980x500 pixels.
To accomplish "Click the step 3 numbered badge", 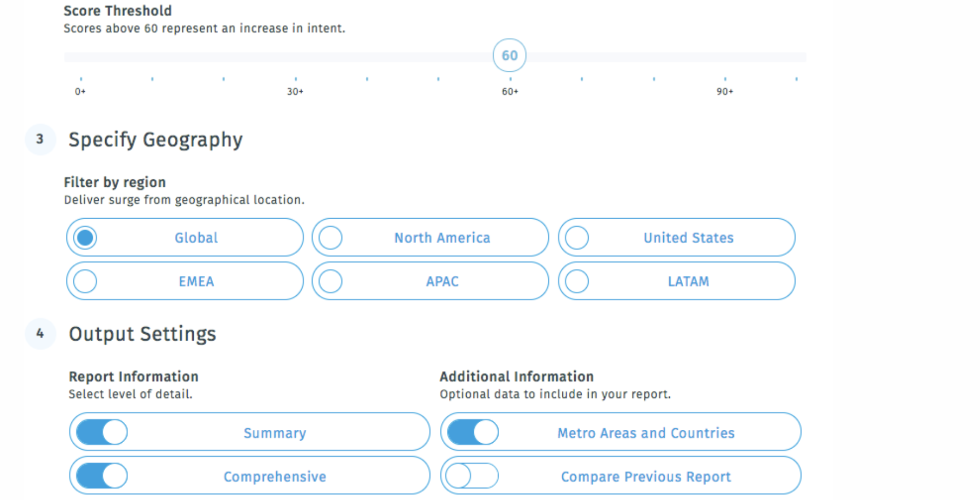I will 40,139.
